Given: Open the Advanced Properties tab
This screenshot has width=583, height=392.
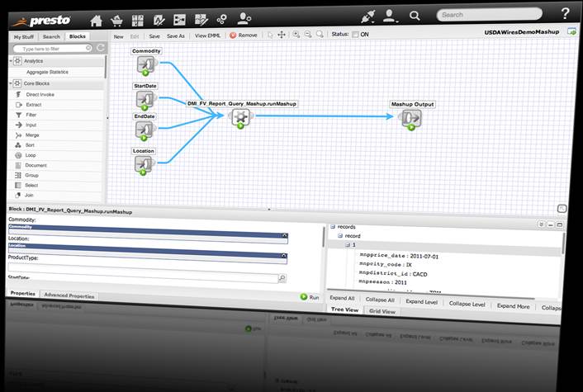Looking at the screenshot, I should 69,295.
